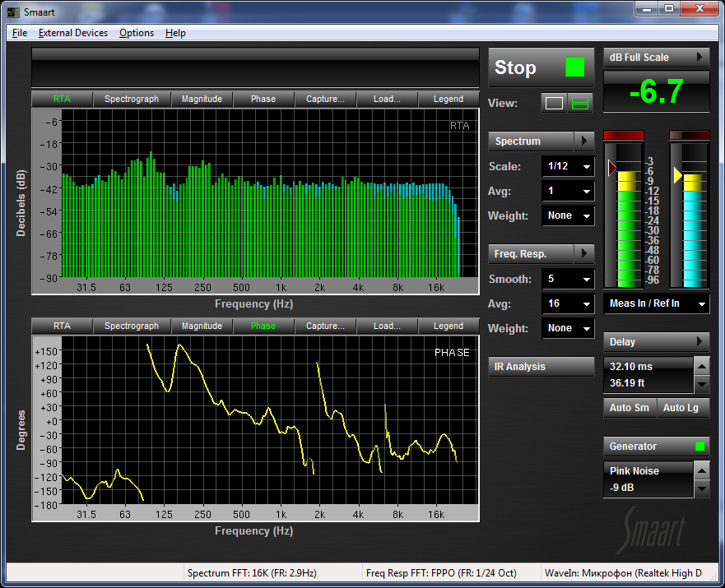Toggle the top pane Legend

pos(448,100)
